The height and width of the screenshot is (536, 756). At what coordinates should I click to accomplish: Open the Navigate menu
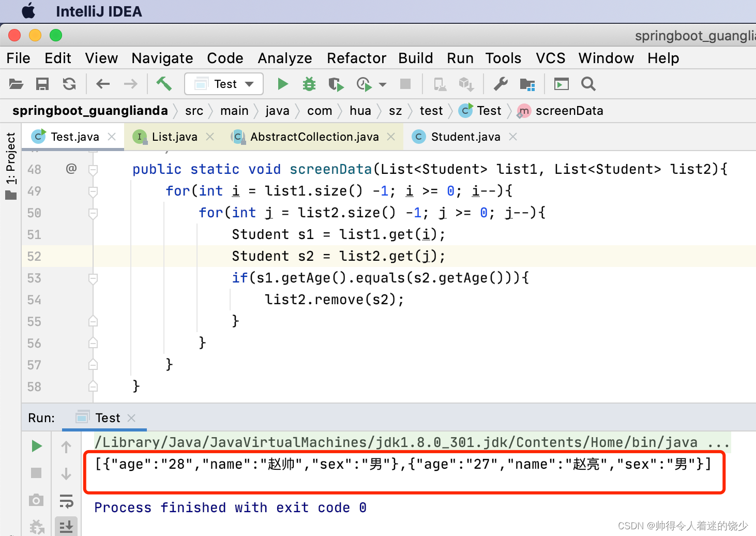(162, 58)
